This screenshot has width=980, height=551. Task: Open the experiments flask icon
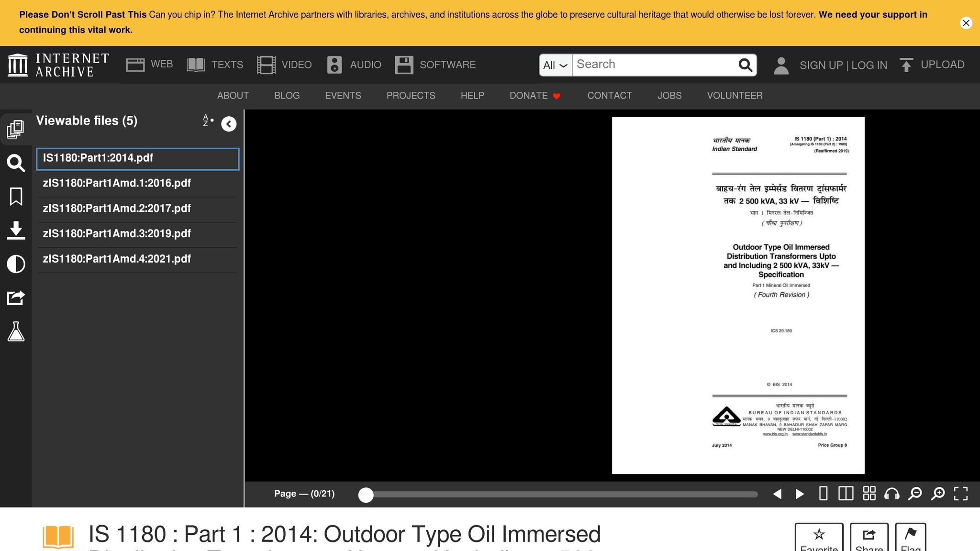[x=16, y=331]
